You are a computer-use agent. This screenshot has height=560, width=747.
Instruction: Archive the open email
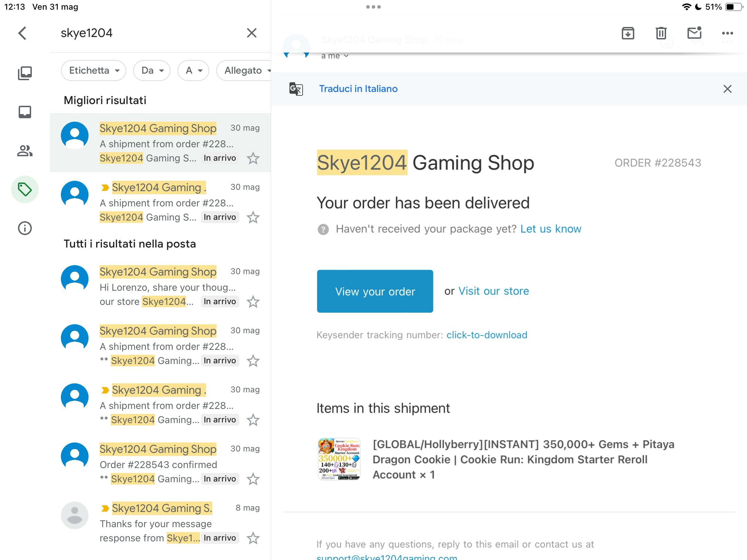coord(628,33)
